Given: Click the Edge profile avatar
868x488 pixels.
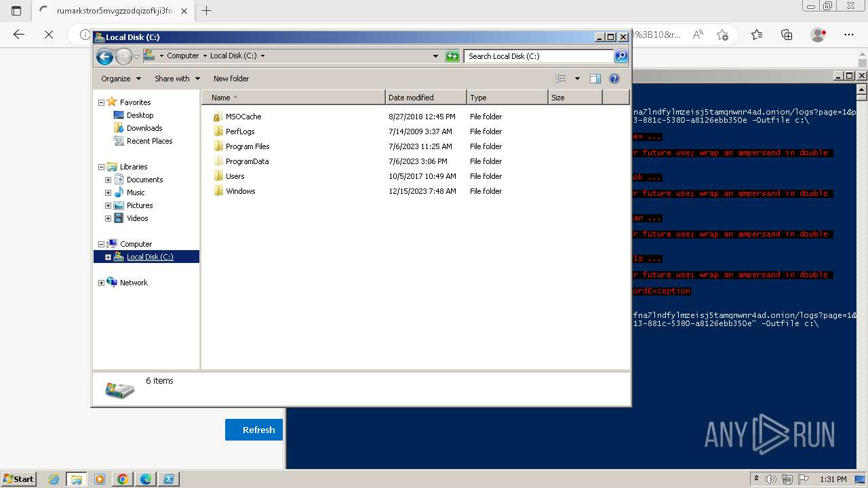Looking at the screenshot, I should [818, 35].
